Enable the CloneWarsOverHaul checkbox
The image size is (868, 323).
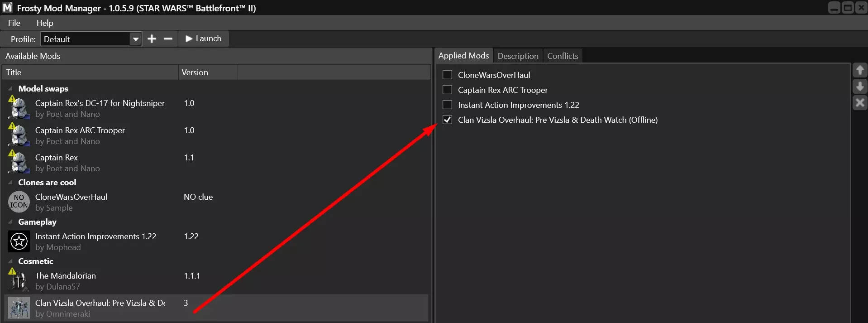tap(447, 75)
